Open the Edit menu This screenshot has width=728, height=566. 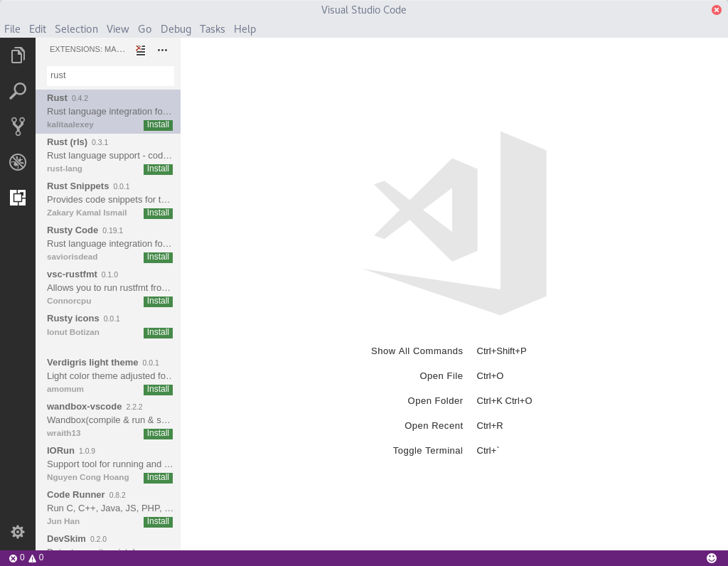point(37,28)
